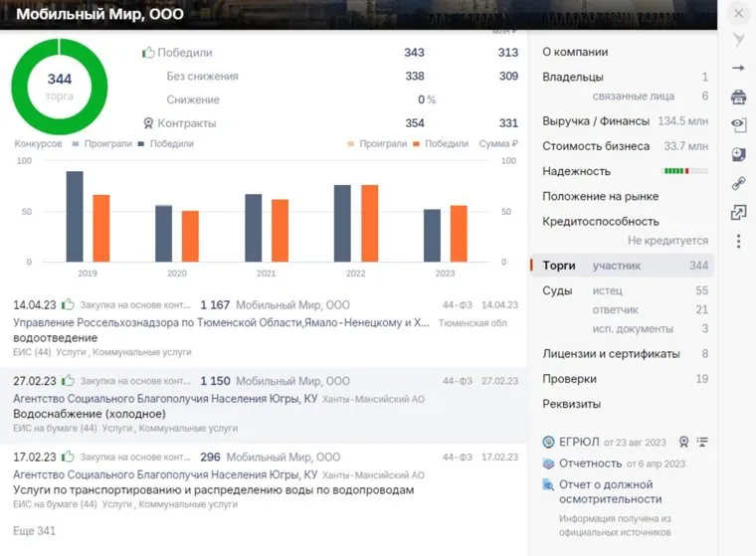Screen dimensions: 756x556
Task: Copy link using the chain icon
Action: (738, 183)
